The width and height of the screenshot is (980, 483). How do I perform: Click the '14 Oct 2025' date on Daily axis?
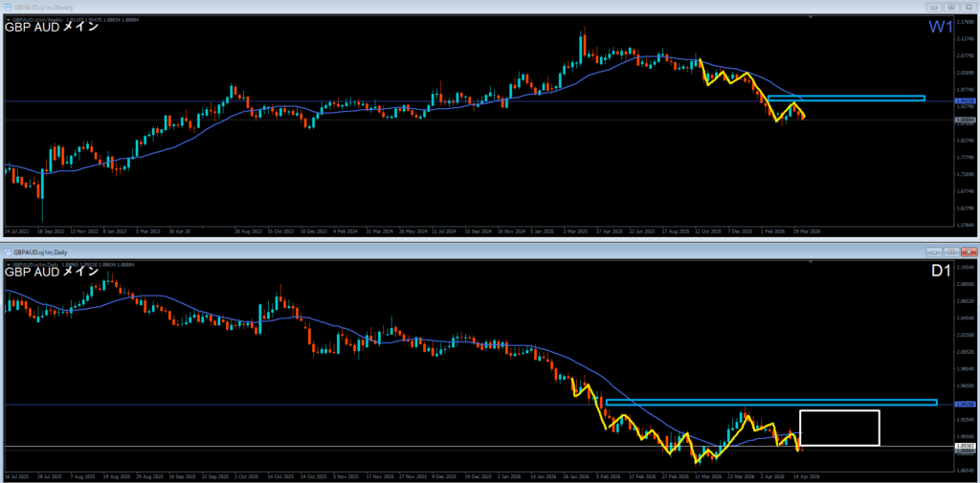coord(280,476)
